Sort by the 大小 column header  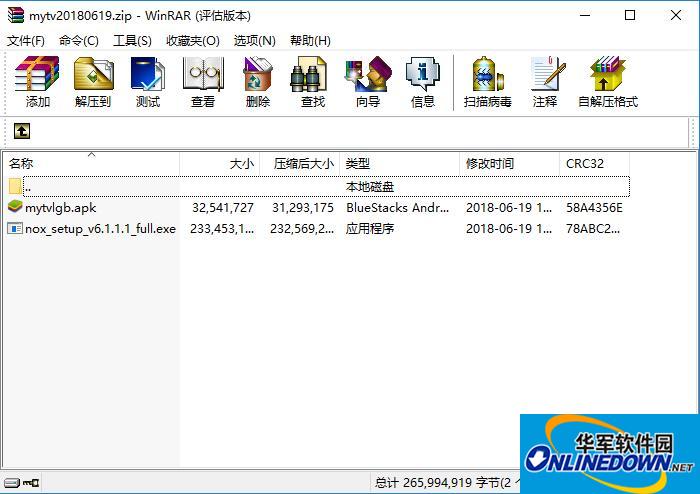(x=220, y=164)
